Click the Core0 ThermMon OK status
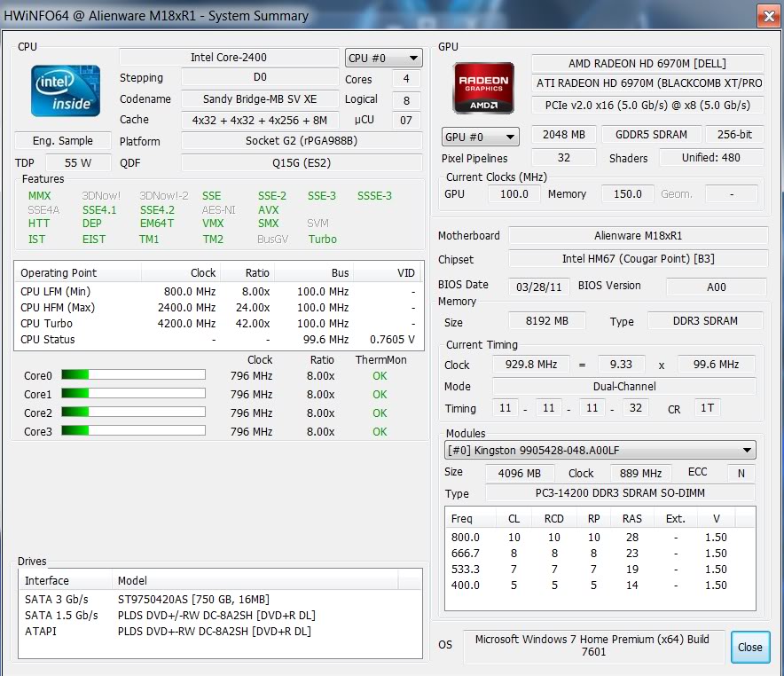Screen dimensions: 784x676 click(x=380, y=376)
